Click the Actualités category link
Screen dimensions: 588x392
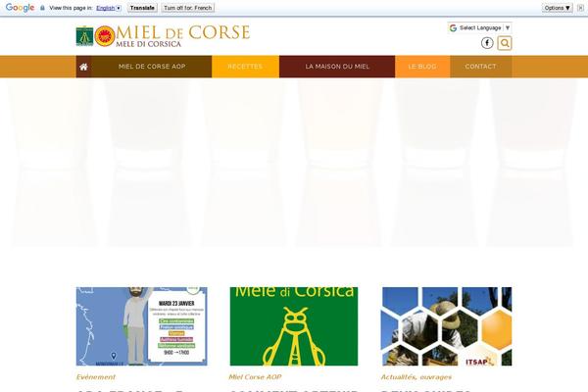(399, 377)
